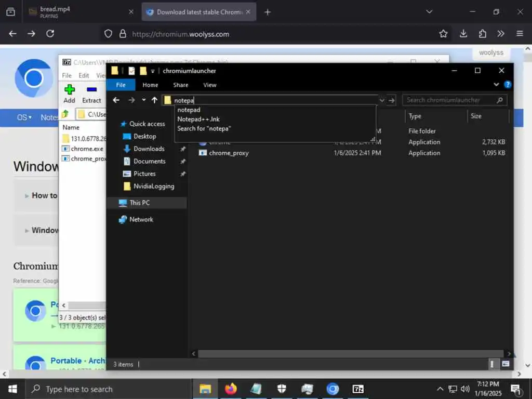This screenshot has height=399, width=532.
Task: Open the browser extensions icon
Action: (x=483, y=34)
